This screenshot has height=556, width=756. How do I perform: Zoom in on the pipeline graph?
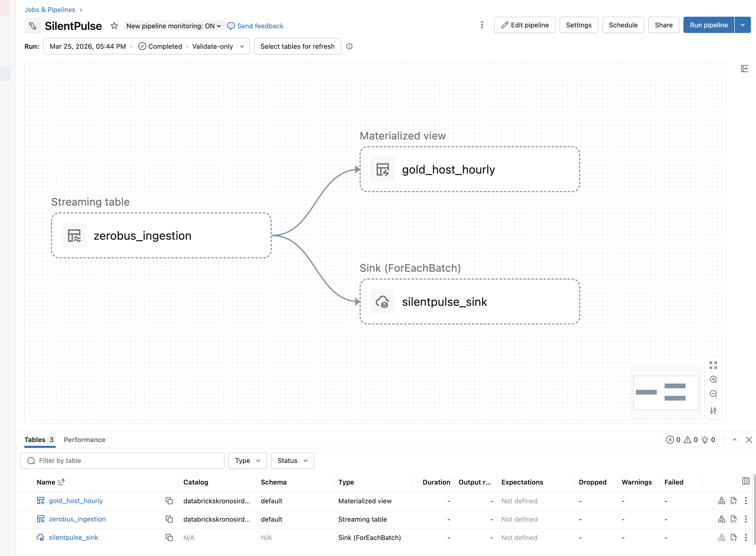(713, 380)
